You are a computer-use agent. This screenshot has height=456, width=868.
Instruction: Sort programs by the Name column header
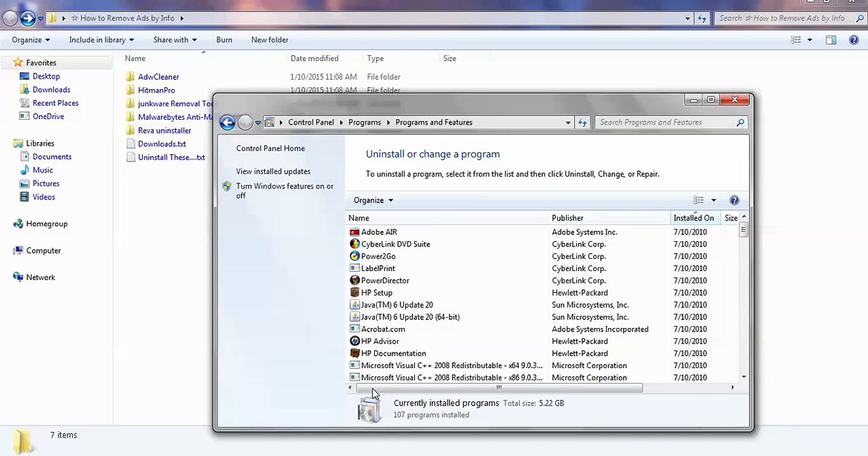point(447,218)
